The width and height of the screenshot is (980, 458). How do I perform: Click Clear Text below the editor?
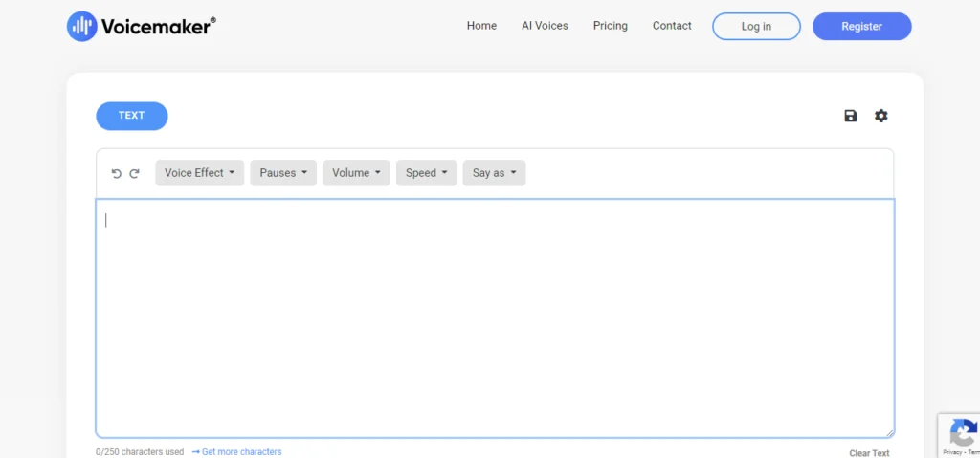click(869, 453)
